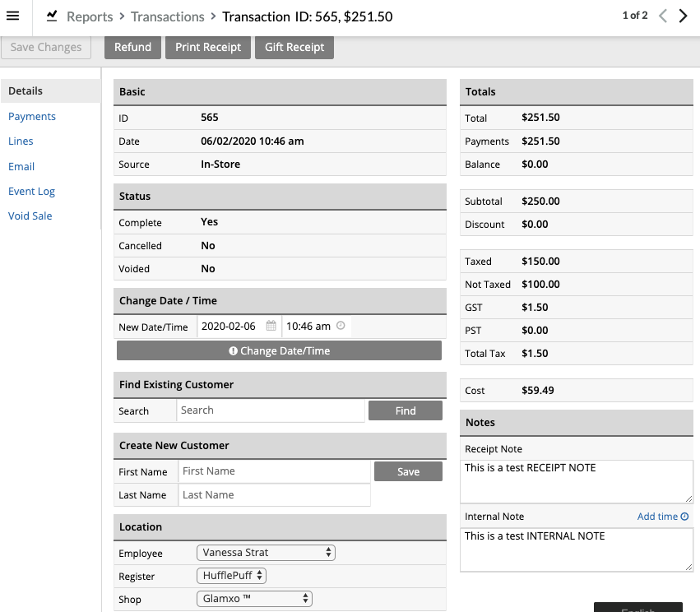Open the clock time picker icon
Viewport: 700px width, 612px height.
[x=341, y=326]
